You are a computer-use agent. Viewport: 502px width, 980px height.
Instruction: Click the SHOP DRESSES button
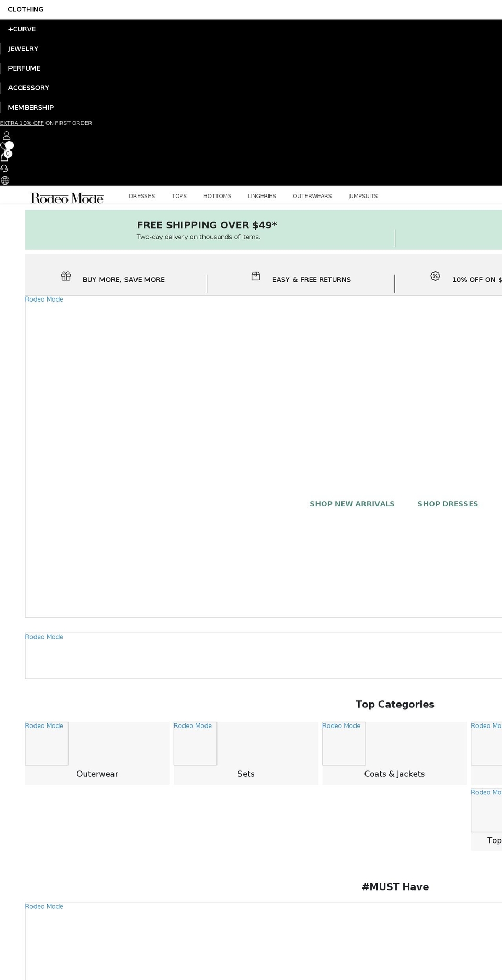click(x=448, y=504)
